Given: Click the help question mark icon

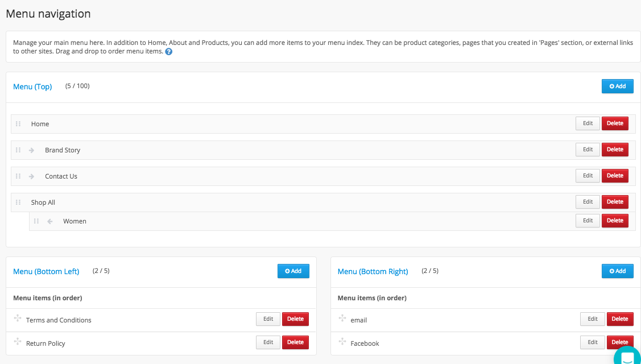Looking at the screenshot, I should point(169,52).
